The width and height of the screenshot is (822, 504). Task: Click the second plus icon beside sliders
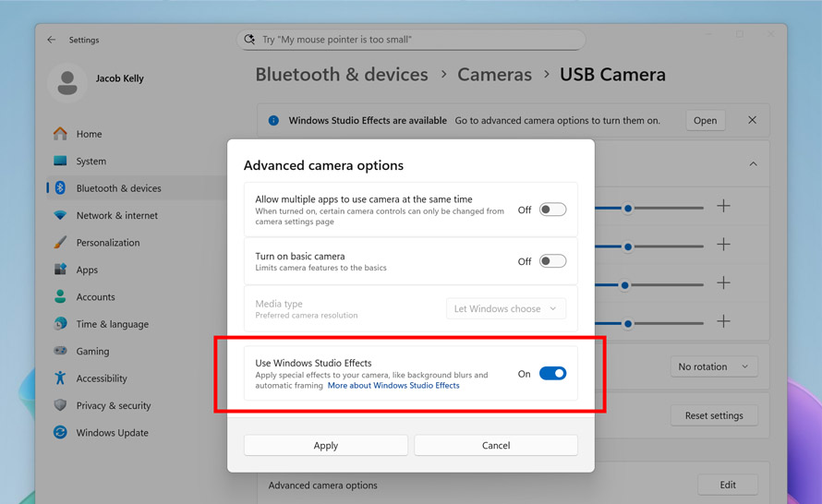click(723, 244)
